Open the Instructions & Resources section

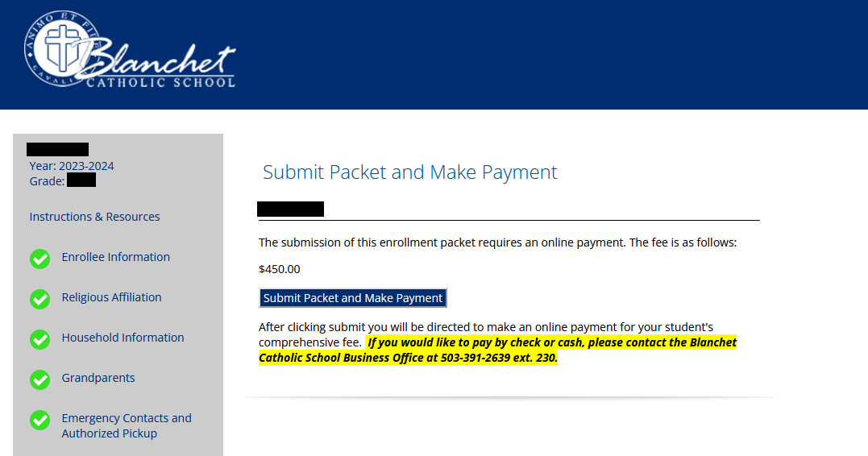(94, 217)
